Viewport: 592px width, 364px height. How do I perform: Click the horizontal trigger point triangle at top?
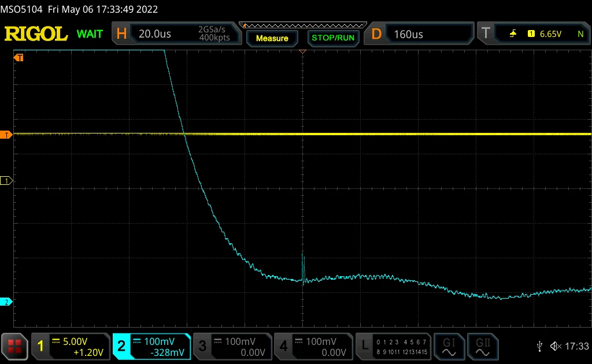click(x=302, y=51)
